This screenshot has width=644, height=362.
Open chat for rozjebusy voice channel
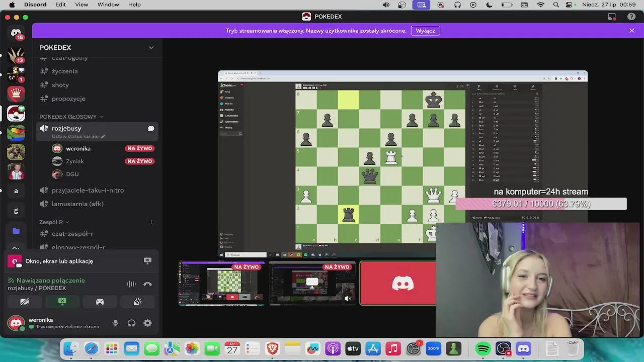coord(150,129)
